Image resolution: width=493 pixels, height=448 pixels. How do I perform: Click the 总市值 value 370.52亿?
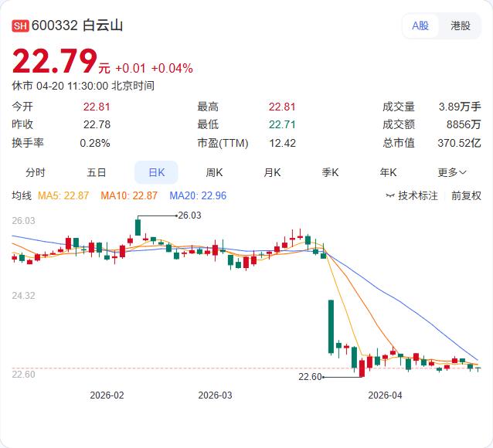(x=459, y=143)
